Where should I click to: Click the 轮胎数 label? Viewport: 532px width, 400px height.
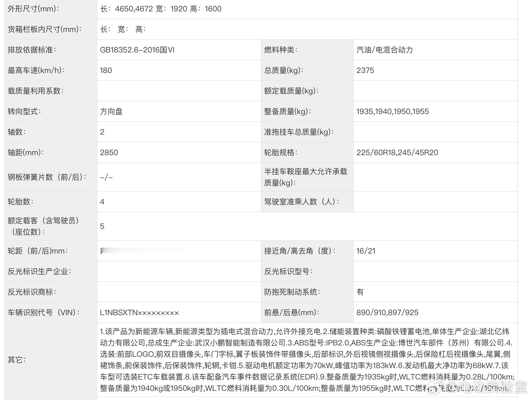point(21,202)
